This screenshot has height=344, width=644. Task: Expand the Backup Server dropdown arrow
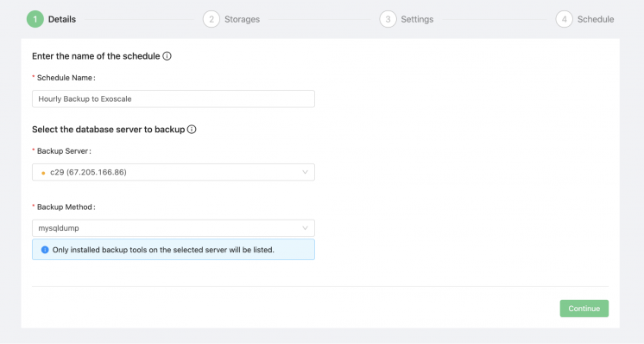305,172
